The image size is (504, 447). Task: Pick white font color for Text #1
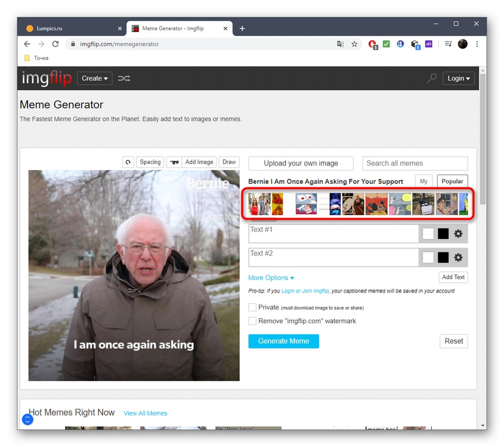(428, 234)
